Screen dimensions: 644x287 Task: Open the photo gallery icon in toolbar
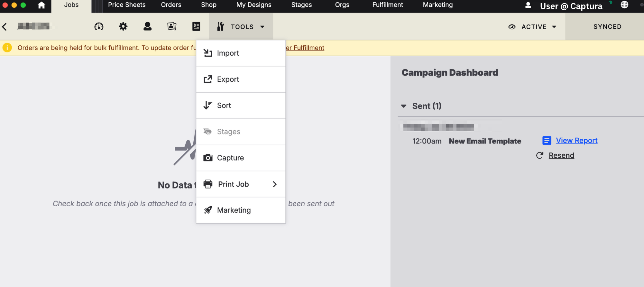coord(172,26)
